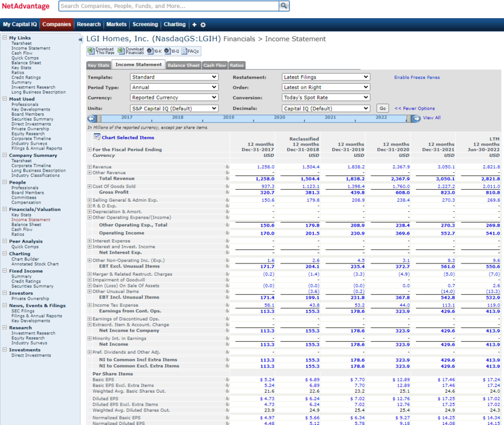Click the Download Financials Excel icon
This screenshot has width=504, height=425.
coord(121,51)
